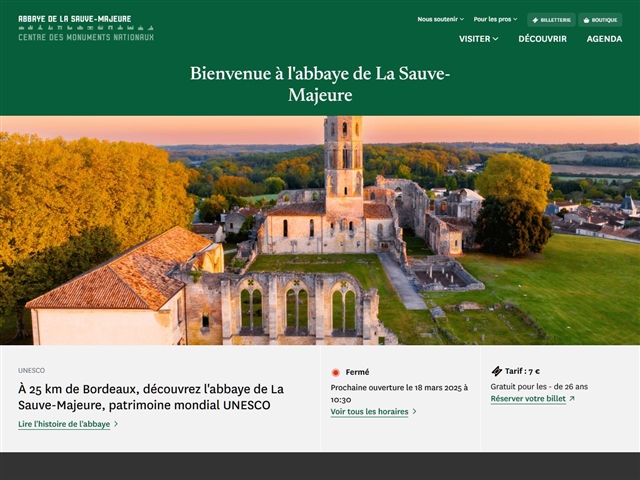This screenshot has width=640, height=480.
Task: Open the Boutique button
Action: pyautogui.click(x=600, y=20)
